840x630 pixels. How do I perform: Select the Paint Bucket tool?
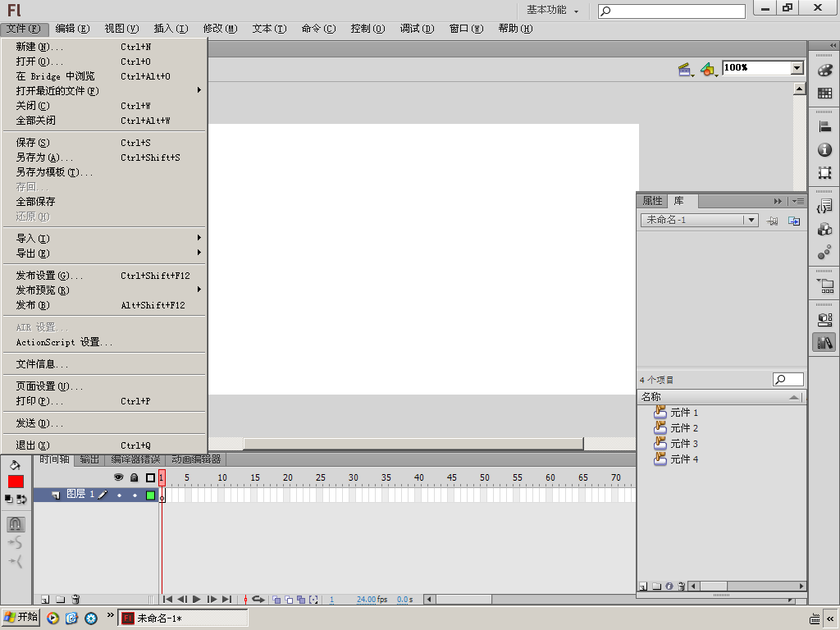pos(15,465)
